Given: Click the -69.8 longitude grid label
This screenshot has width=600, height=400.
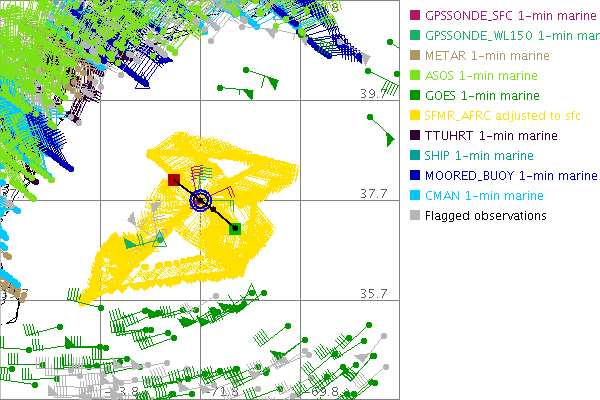Looking at the screenshot, I should point(326,392).
